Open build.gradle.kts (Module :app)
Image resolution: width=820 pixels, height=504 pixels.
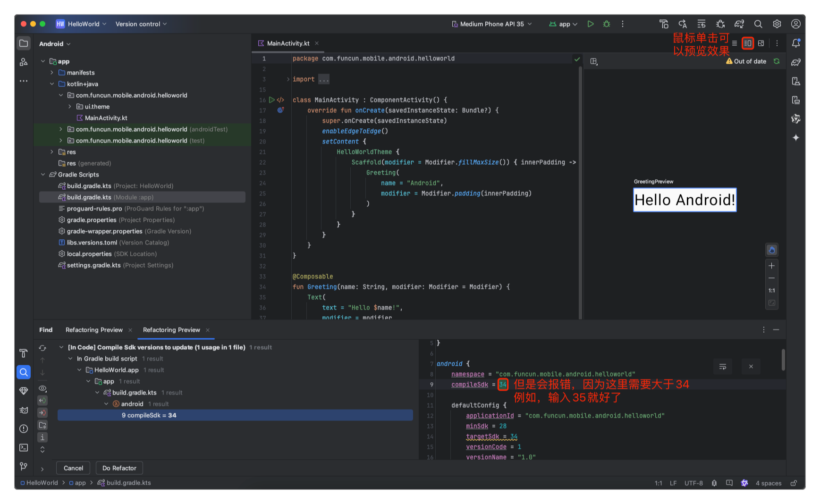coord(142,197)
